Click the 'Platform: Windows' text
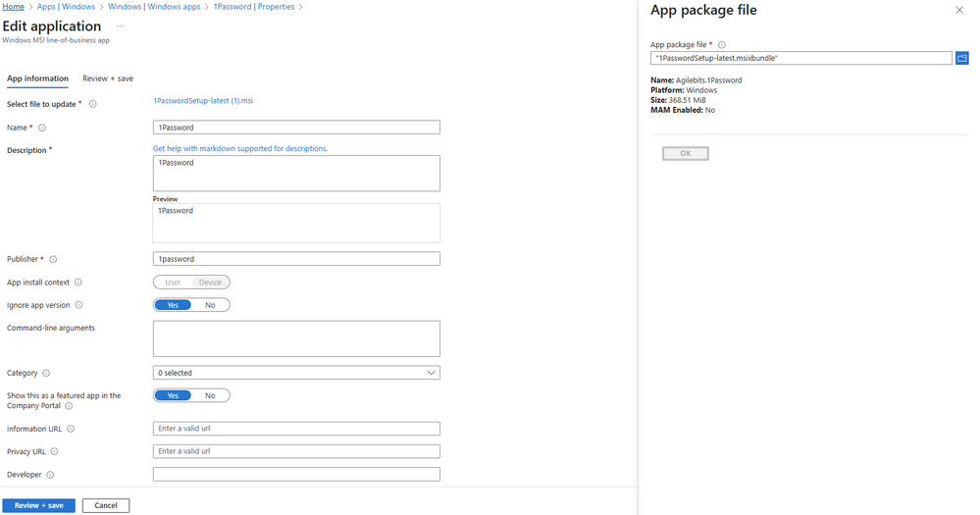The width and height of the screenshot is (980, 515). click(x=684, y=90)
